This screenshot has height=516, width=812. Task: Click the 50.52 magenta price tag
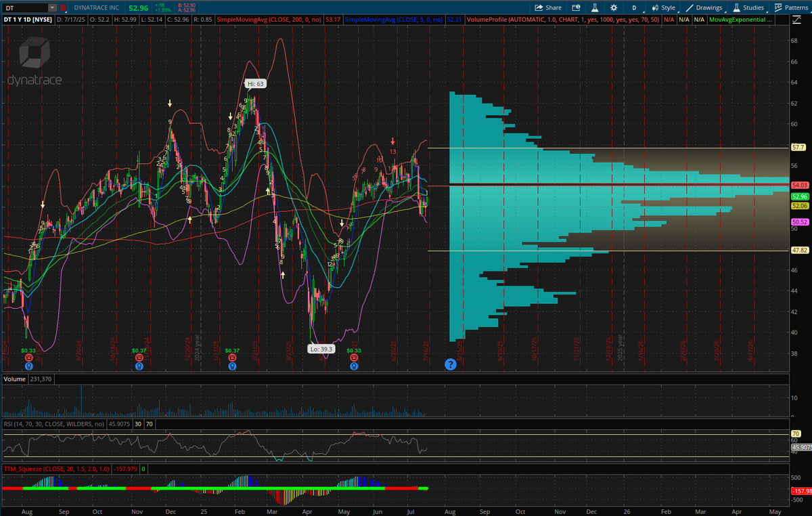[x=799, y=221]
